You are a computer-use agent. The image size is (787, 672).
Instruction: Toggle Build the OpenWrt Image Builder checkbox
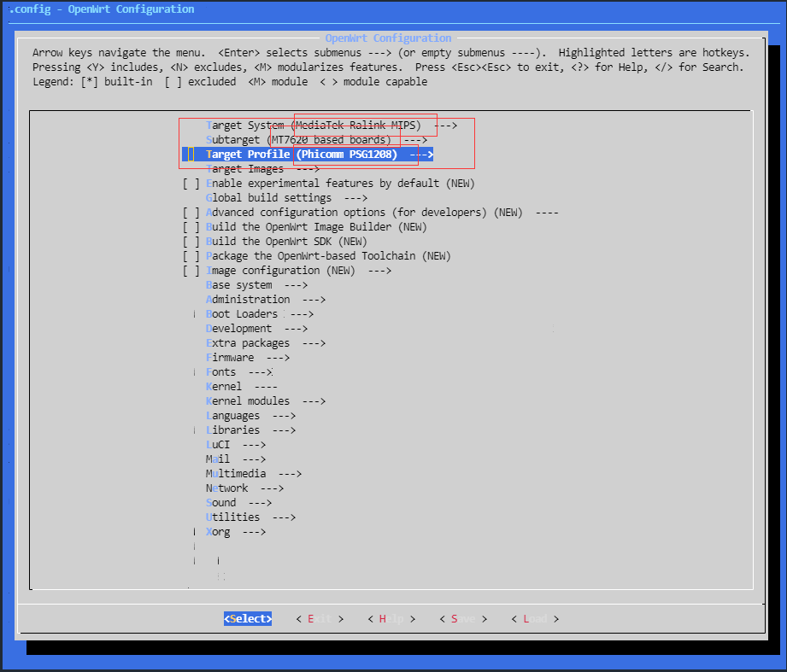tap(191, 227)
